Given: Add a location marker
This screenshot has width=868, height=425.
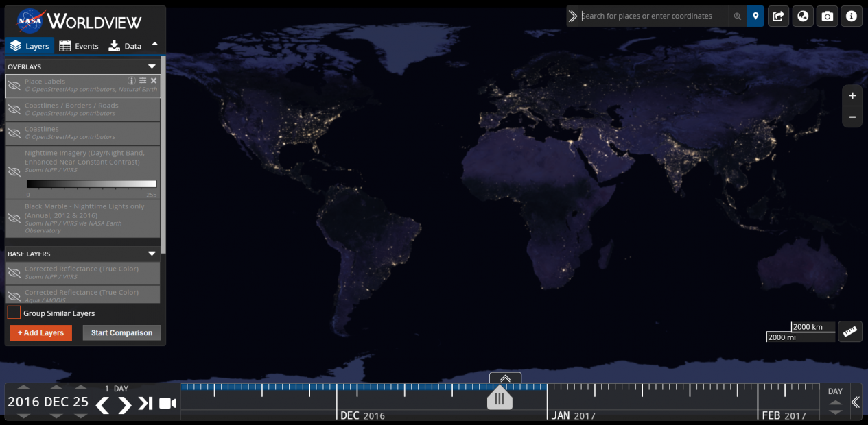Looking at the screenshot, I should click(x=755, y=16).
